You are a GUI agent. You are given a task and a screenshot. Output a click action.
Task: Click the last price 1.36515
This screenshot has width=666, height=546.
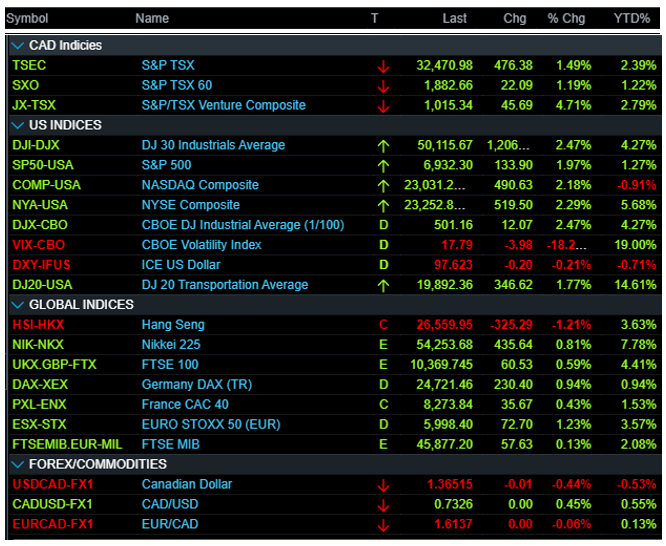(450, 485)
